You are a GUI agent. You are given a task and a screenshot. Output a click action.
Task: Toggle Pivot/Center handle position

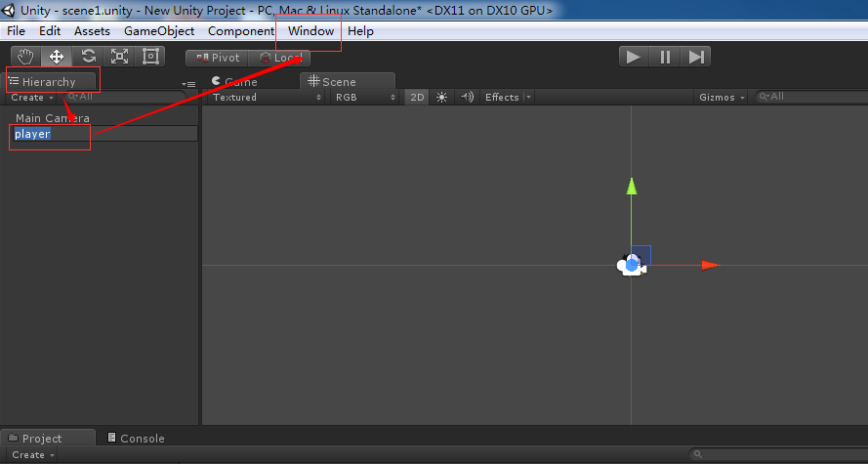tap(218, 58)
